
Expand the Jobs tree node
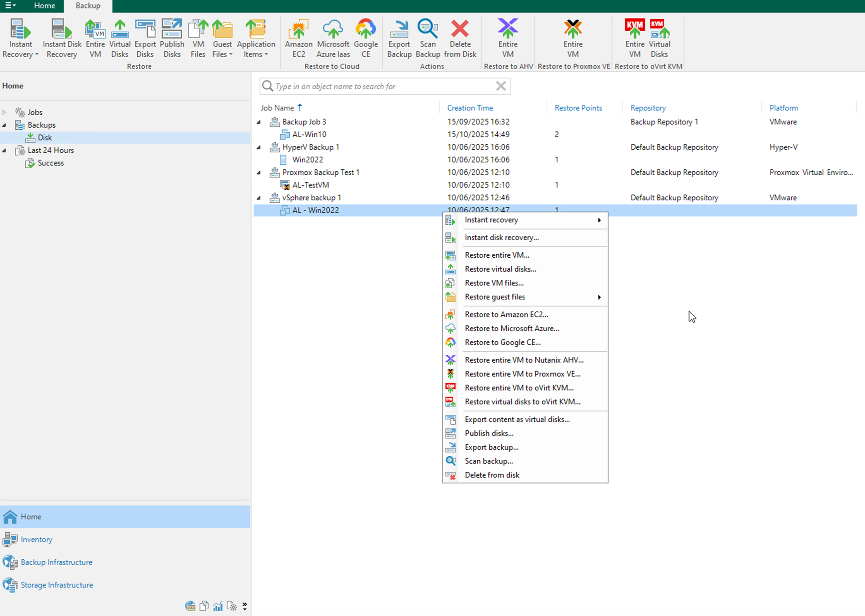[4, 112]
